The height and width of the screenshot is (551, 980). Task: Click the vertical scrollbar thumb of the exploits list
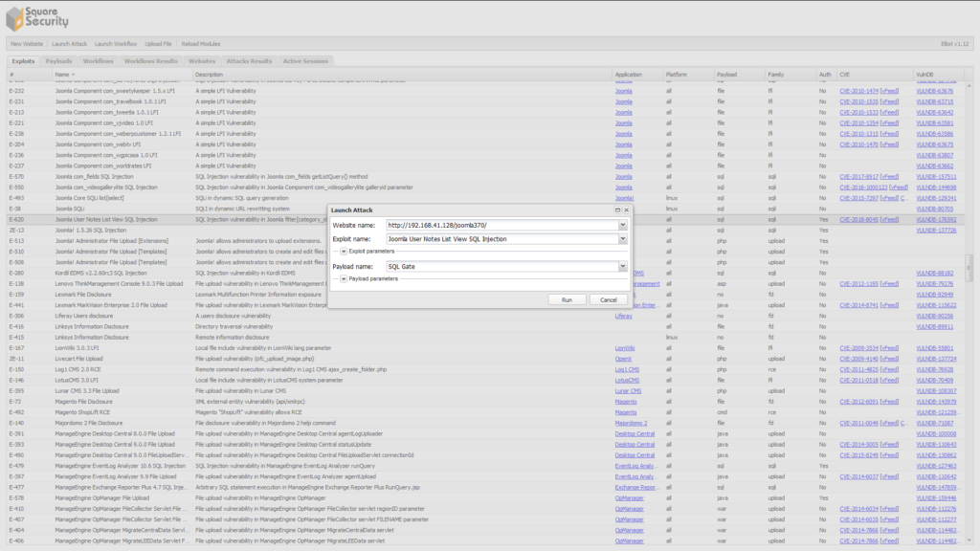(x=969, y=266)
